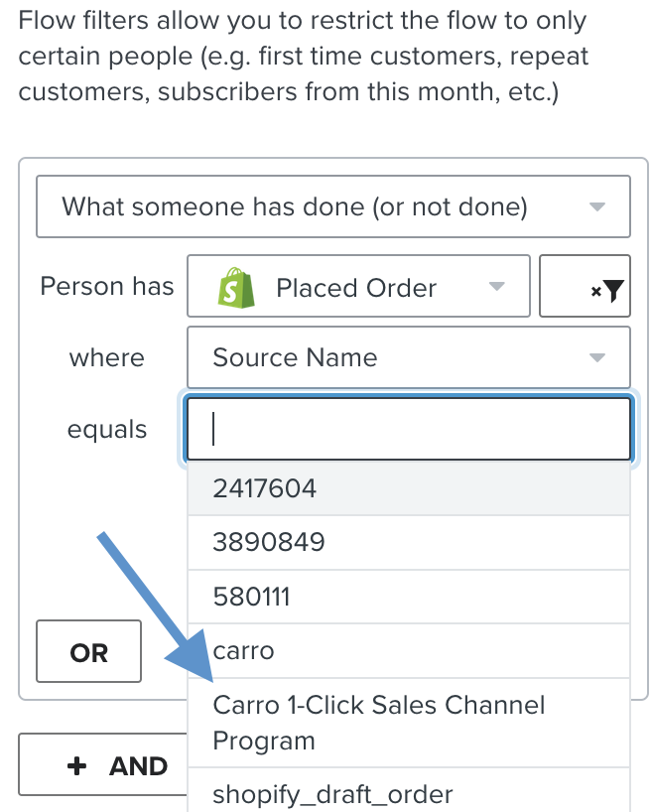Image resolution: width=651 pixels, height=812 pixels.
Task: Expand the Placed Order metric dropdown
Action: click(358, 288)
